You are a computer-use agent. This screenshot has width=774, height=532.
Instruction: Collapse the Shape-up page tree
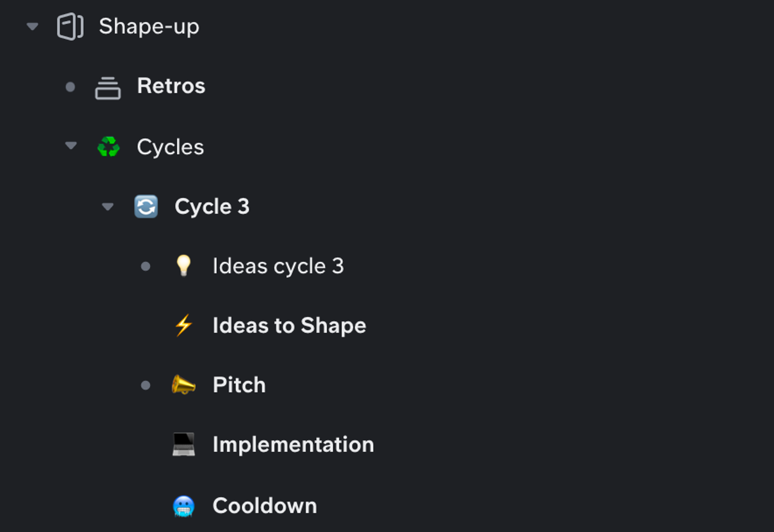click(x=32, y=26)
